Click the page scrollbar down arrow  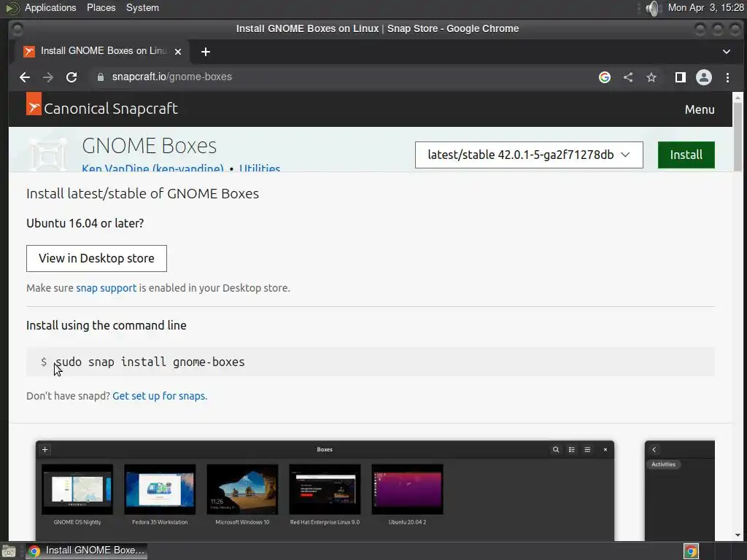click(x=738, y=535)
